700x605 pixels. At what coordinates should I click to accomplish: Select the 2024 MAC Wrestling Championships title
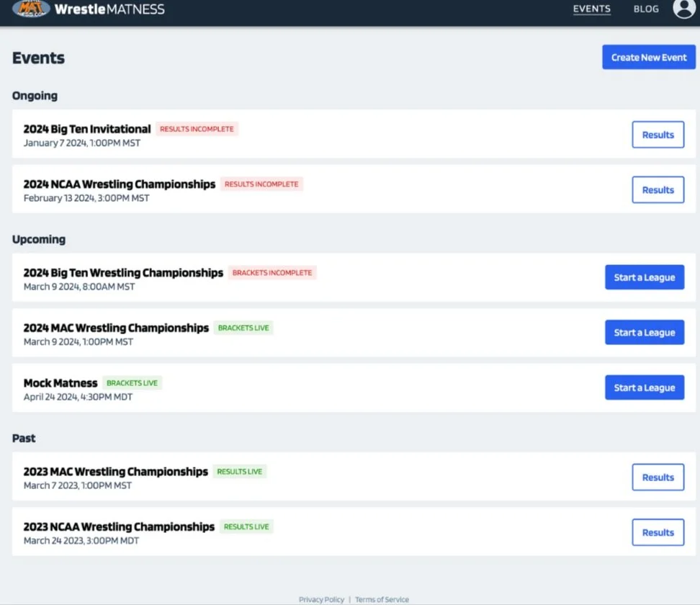[116, 328]
